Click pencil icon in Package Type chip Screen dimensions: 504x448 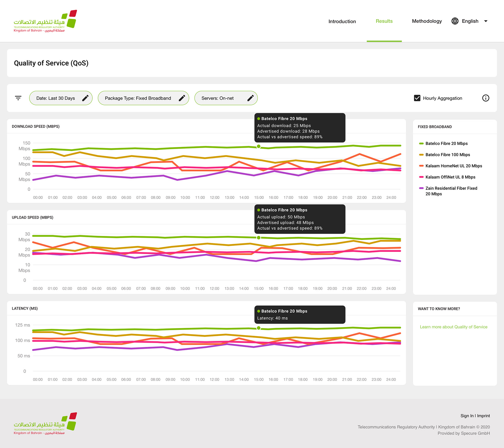pyautogui.click(x=182, y=98)
